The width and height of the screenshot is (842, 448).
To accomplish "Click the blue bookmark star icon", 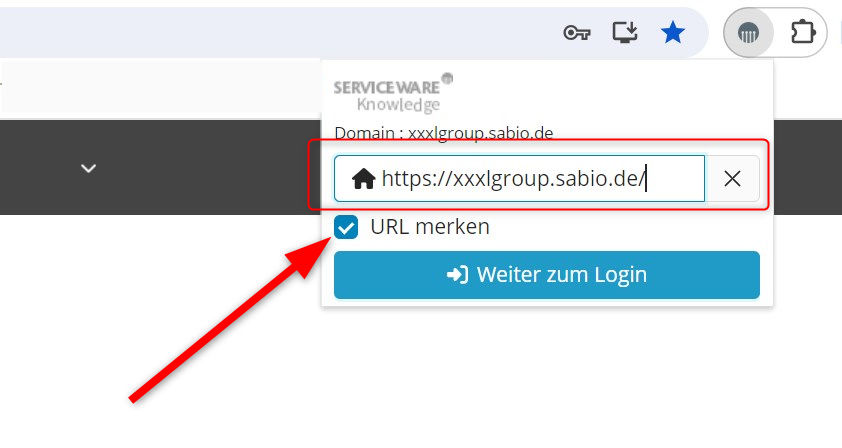I will (673, 33).
